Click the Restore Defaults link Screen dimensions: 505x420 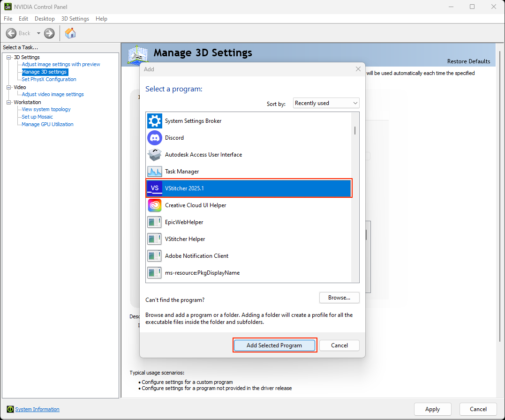click(x=468, y=61)
